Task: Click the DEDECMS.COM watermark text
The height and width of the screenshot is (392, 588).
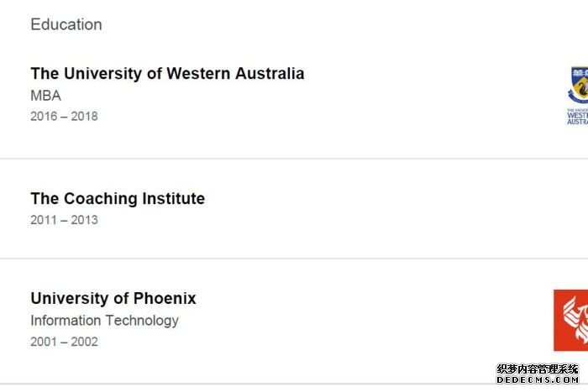Action: (x=538, y=379)
